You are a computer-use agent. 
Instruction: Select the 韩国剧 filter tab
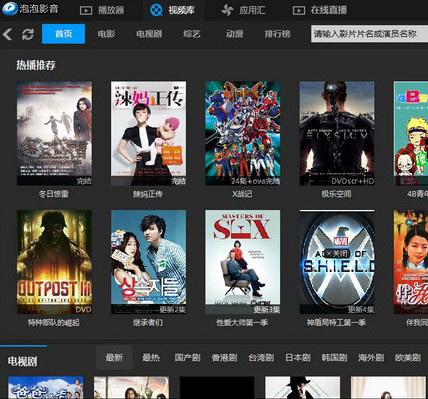click(x=334, y=358)
